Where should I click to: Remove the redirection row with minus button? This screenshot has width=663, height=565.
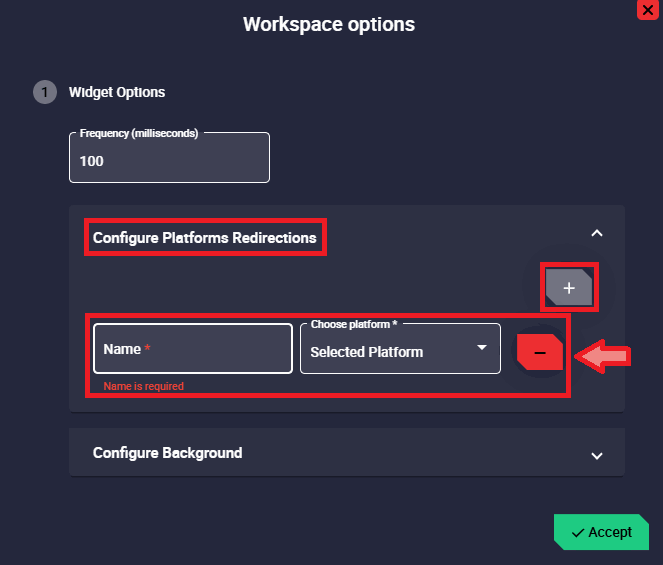[x=540, y=353]
